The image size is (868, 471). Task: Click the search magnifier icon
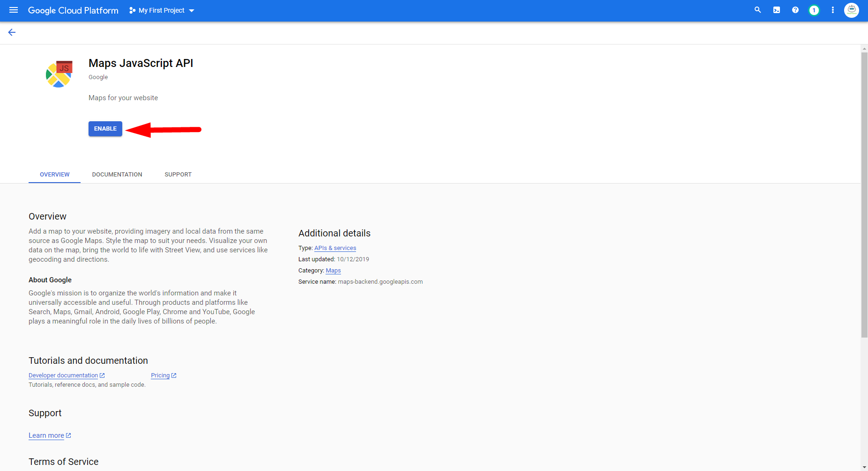757,10
